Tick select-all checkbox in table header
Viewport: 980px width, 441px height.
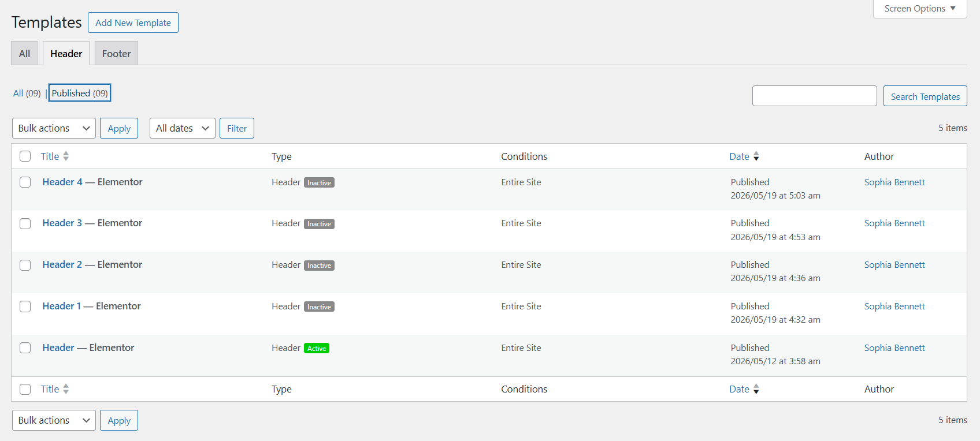tap(25, 156)
